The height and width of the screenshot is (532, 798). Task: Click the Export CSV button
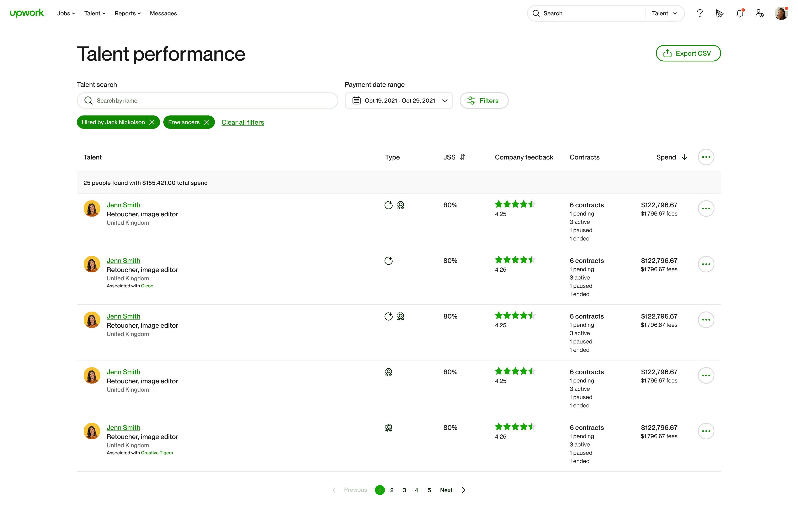688,53
